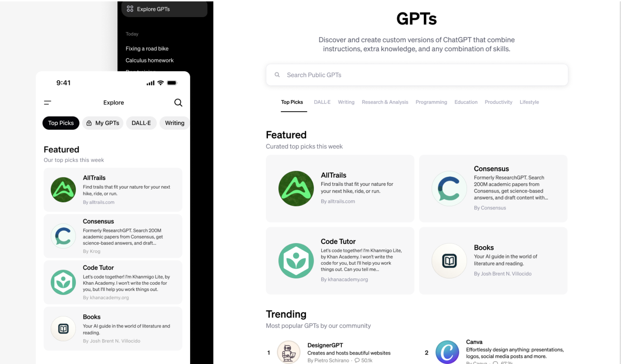Open the DesignerGPT trending title
This screenshot has height=364, width=621.
pyautogui.click(x=325, y=345)
